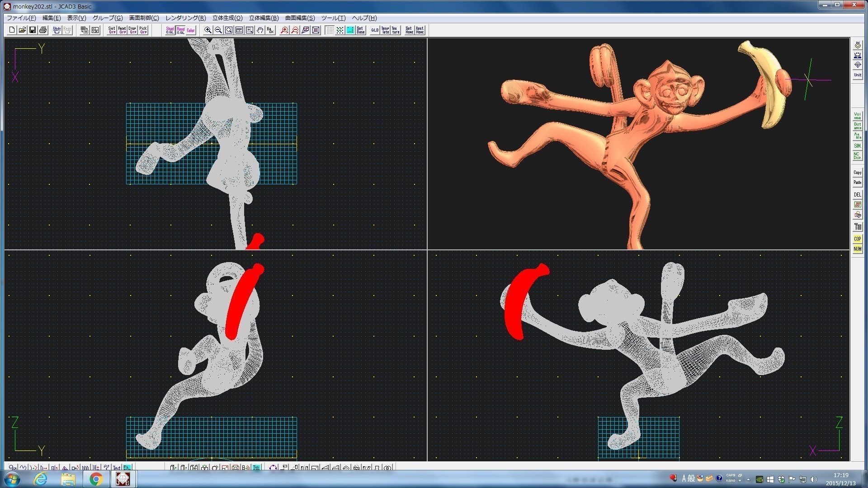Screen dimensions: 868x488
Task: Click the Undo toolbar icon
Action: coord(57,30)
